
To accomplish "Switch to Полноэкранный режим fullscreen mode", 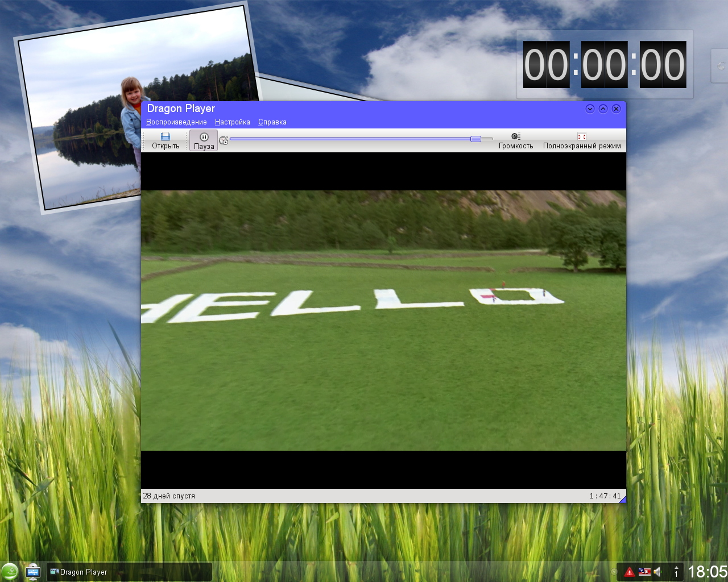I will pyautogui.click(x=582, y=140).
